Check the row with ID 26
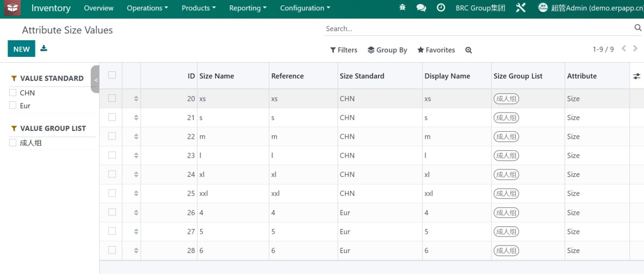 pyautogui.click(x=112, y=212)
